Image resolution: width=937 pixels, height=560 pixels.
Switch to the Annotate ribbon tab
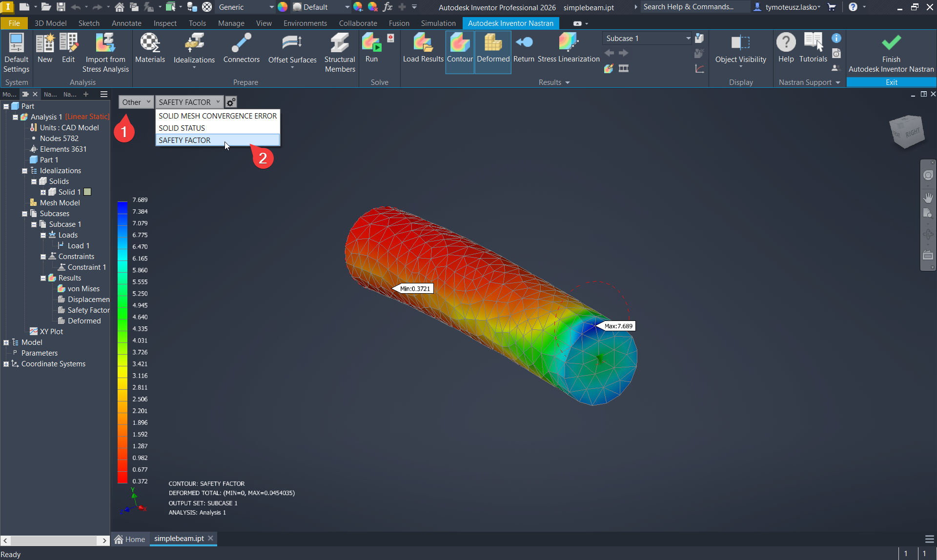pos(126,23)
